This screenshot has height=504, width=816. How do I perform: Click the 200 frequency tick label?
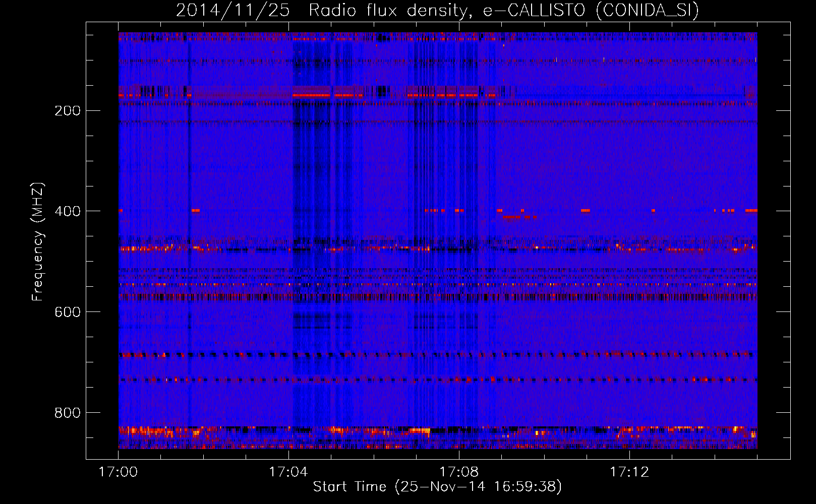tap(68, 110)
